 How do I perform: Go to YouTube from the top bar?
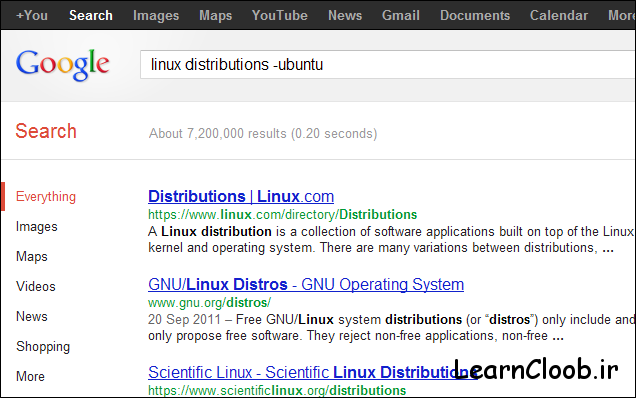(279, 15)
